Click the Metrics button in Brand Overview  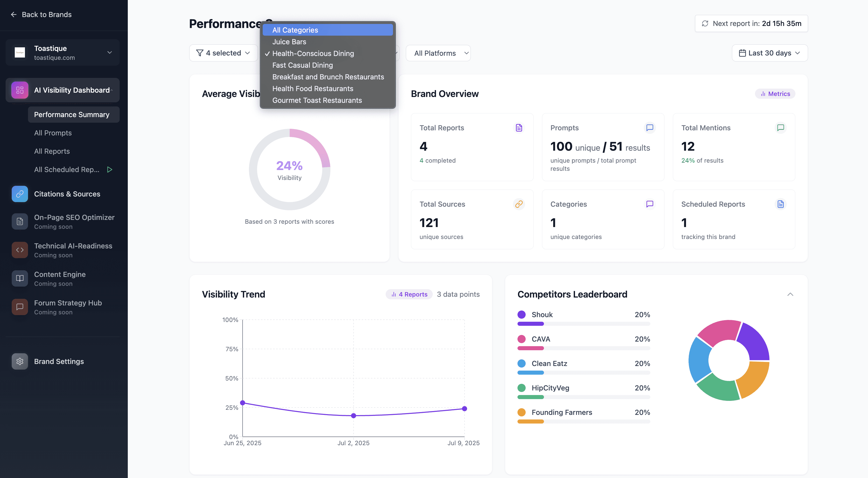775,94
